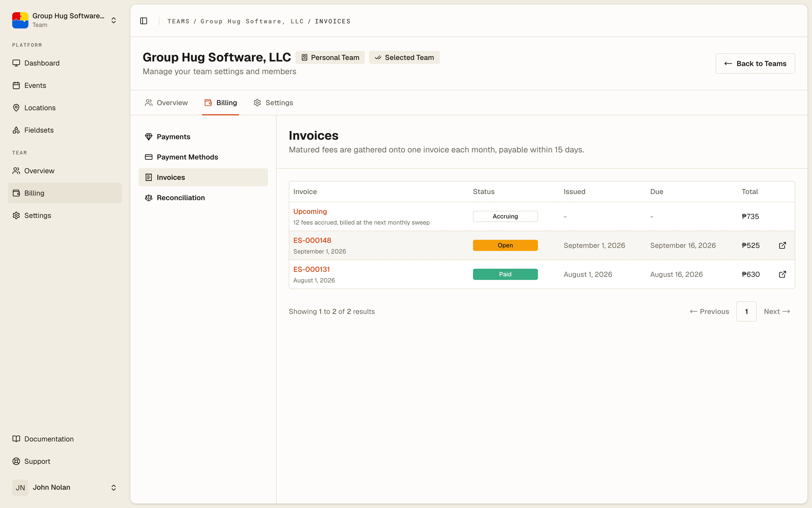Open Payments in the billing menu
The width and height of the screenshot is (812, 508).
pos(203,137)
